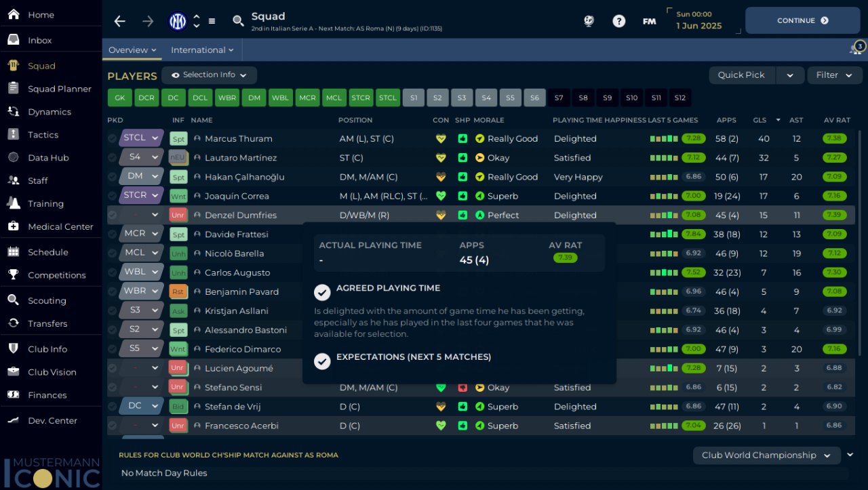Tick the selection circle for Davide Frattesi

point(112,234)
